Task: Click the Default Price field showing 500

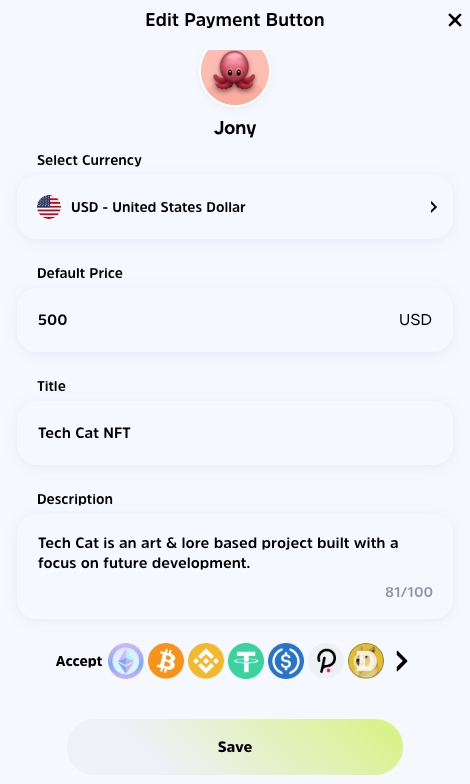Action: (235, 320)
